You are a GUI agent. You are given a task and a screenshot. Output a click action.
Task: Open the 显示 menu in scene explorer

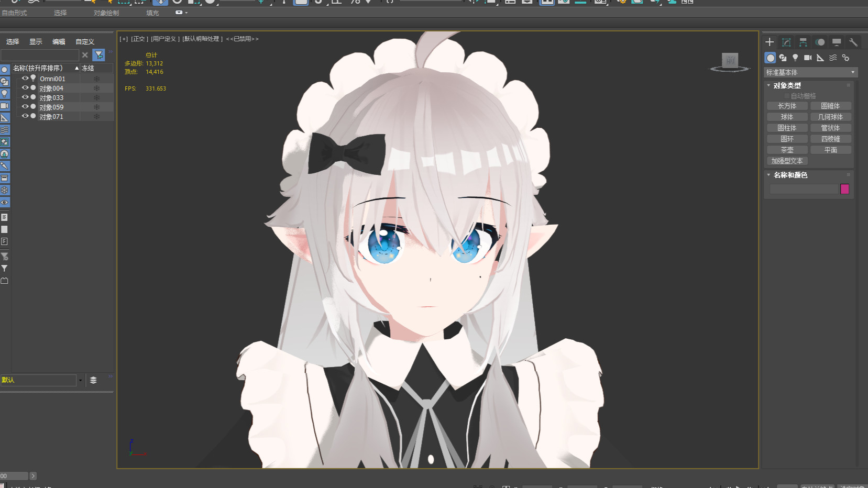[x=36, y=42]
